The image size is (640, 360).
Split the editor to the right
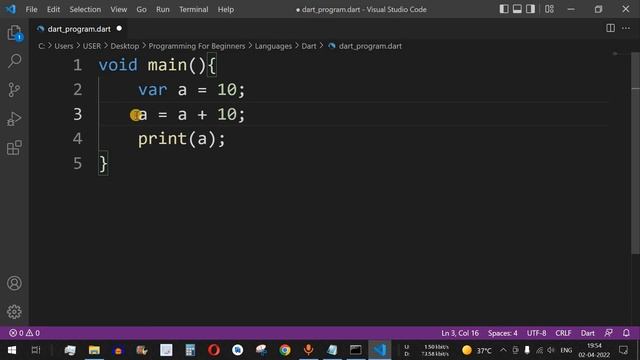(610, 28)
